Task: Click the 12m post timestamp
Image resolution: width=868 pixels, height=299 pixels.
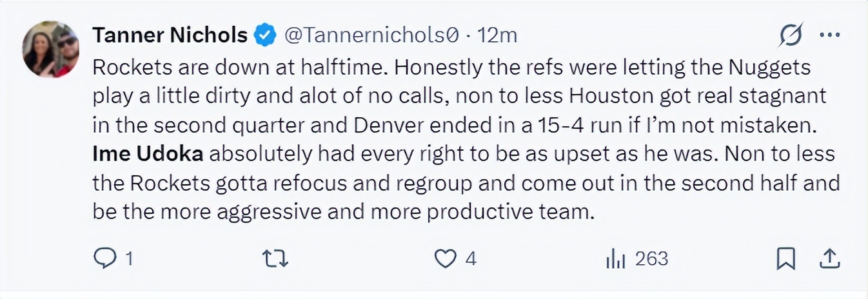Action: [497, 35]
